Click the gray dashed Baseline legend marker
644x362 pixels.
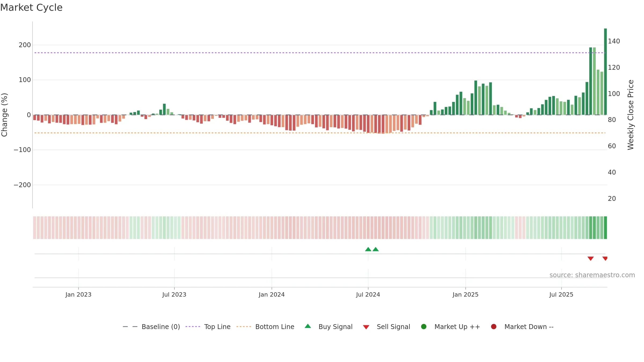coord(130,327)
